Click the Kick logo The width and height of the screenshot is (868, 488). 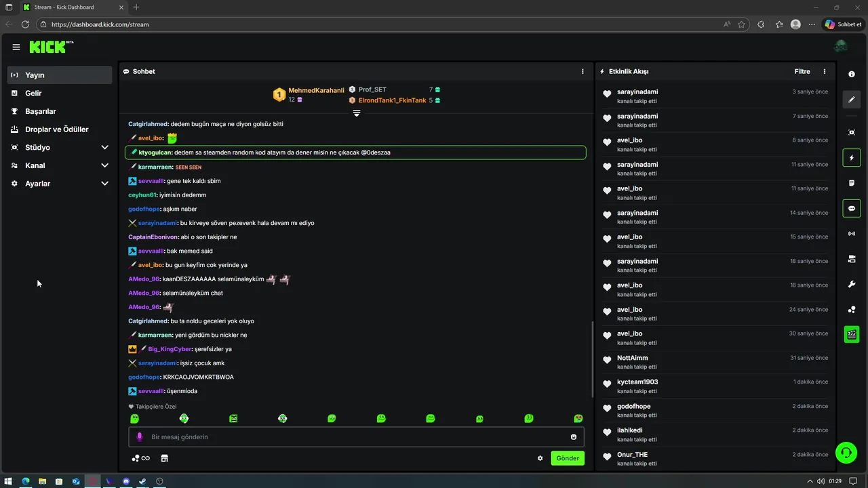click(x=51, y=47)
